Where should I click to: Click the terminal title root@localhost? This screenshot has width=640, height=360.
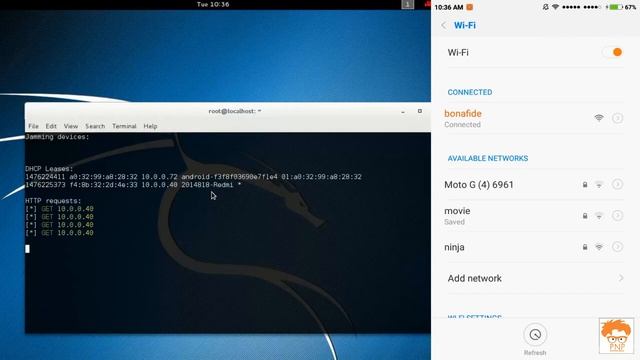coord(235,111)
